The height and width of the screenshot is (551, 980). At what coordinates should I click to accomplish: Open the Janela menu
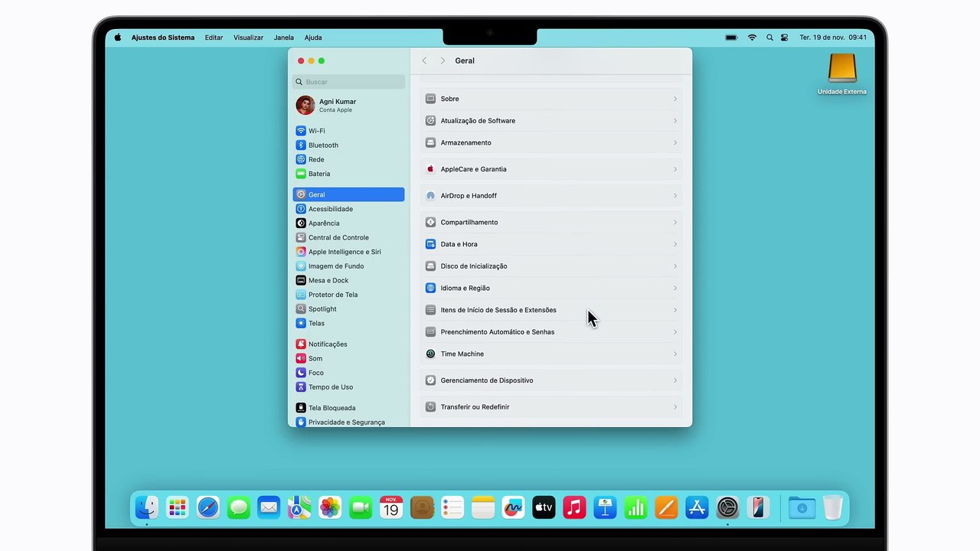(x=284, y=37)
